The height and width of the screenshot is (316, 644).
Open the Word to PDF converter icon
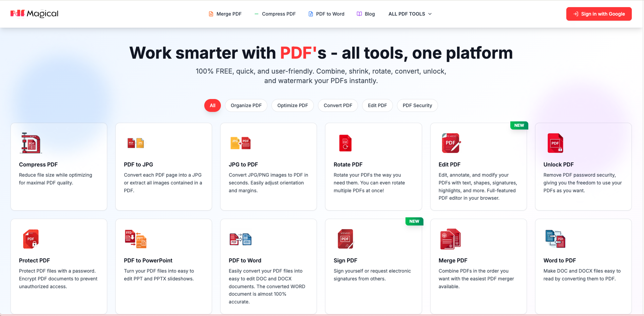coord(555,239)
